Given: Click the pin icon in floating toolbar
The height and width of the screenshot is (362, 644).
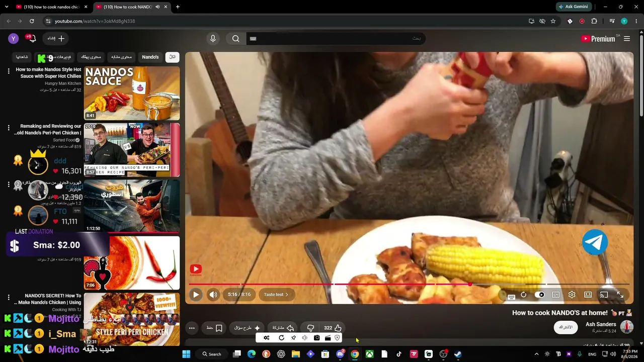Looking at the screenshot, I should click(293, 338).
